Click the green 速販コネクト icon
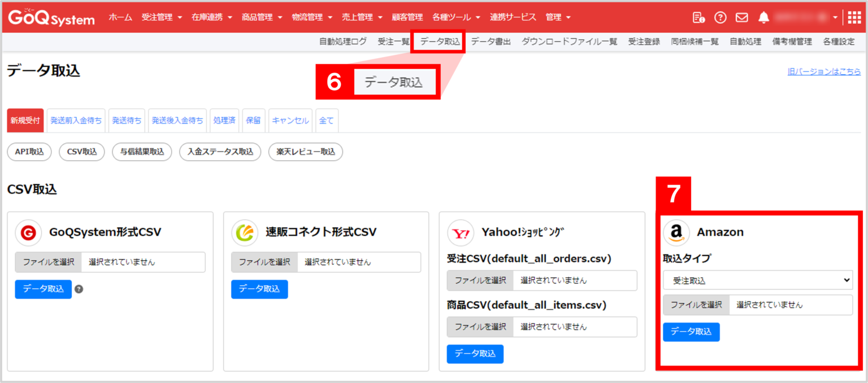This screenshot has height=383, width=868. pos(245,233)
